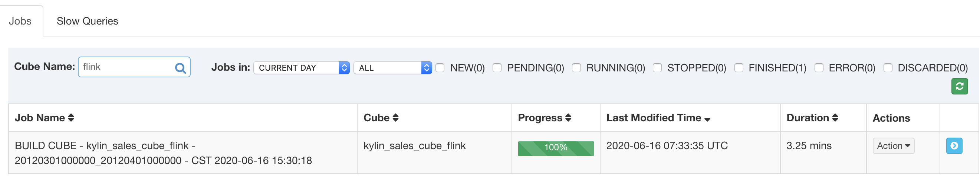Open job details with blue arrow icon
Screen dimensions: 980x183
point(954,146)
